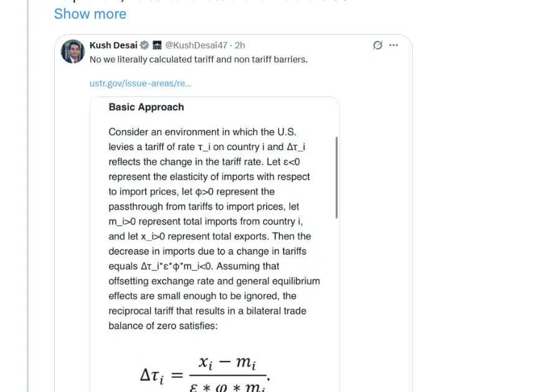The height and width of the screenshot is (392, 553).
Task: Expand the post with Show more
Action: (90, 14)
